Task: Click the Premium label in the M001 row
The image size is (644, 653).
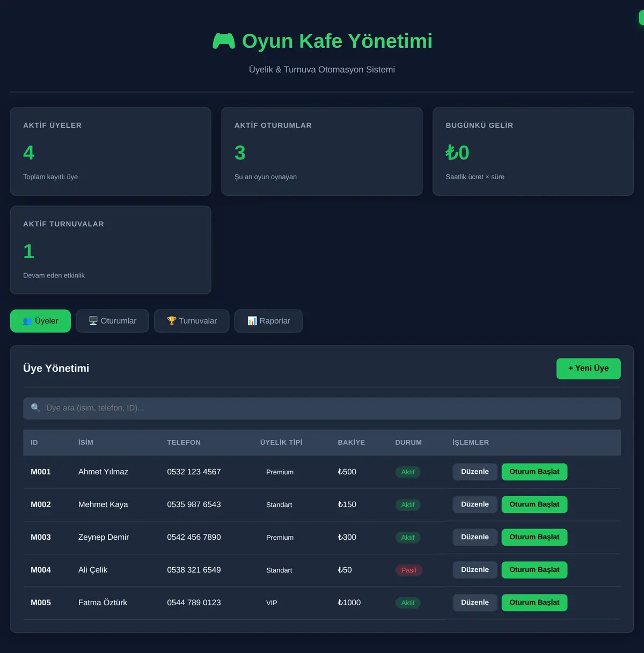Action: pyautogui.click(x=280, y=472)
